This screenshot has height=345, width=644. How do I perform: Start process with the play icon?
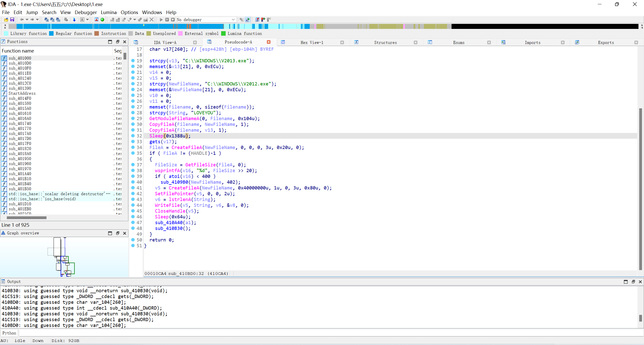pos(161,20)
